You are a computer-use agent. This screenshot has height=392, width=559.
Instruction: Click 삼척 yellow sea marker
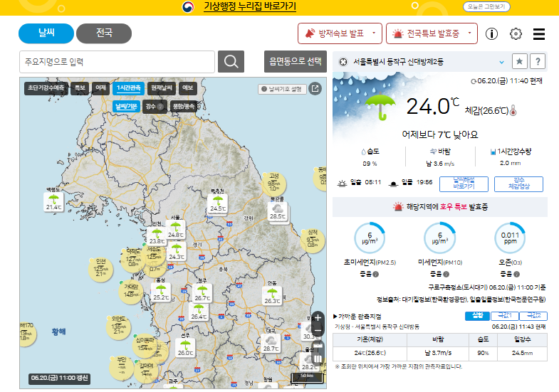[x=313, y=240]
